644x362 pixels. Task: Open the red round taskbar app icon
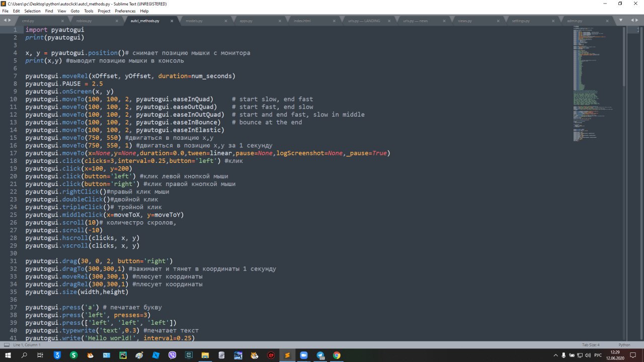coord(271,355)
